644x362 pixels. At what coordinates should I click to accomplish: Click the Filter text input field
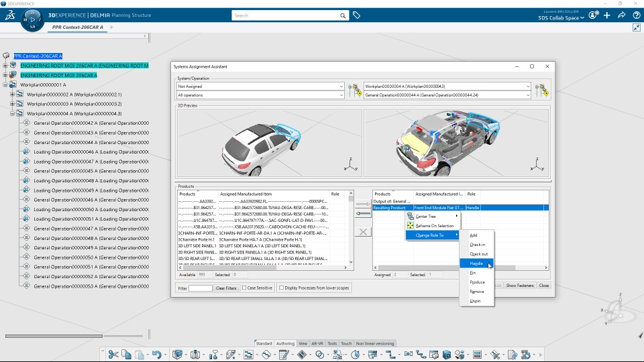pos(201,288)
